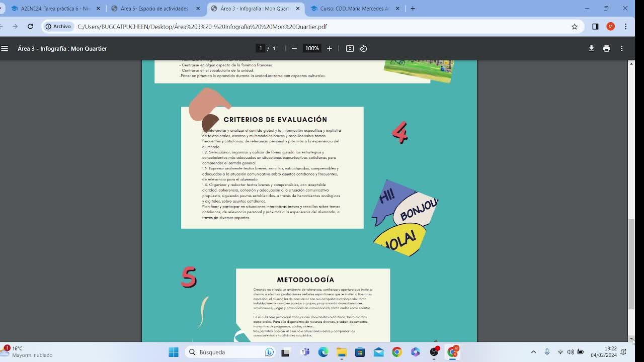The width and height of the screenshot is (644, 362).
Task: Click the 100% zoom level field
Action: (312, 48)
